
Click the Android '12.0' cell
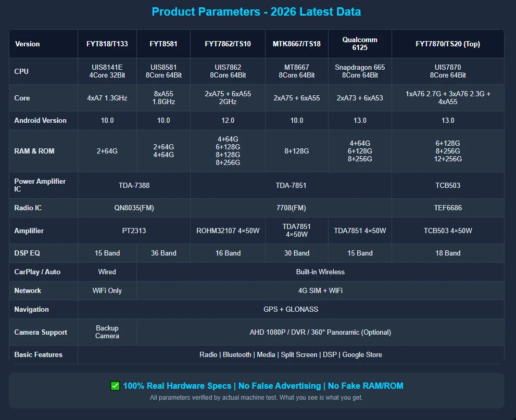pos(228,120)
